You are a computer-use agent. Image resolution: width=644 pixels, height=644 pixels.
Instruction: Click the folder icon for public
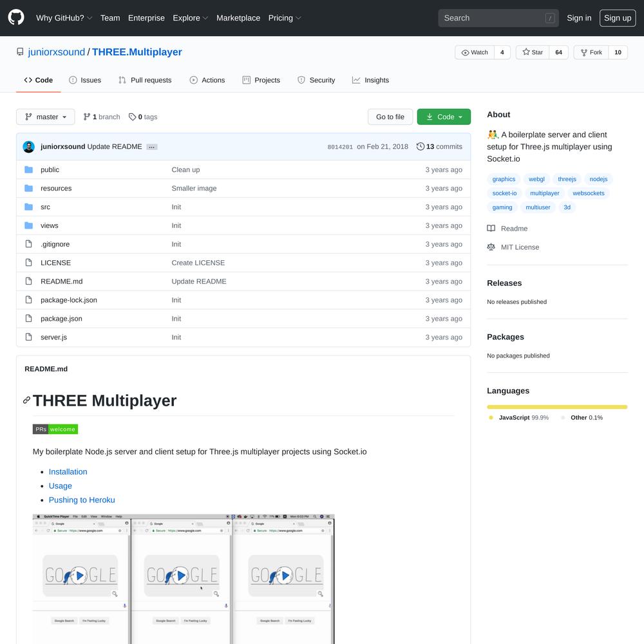[x=29, y=169]
